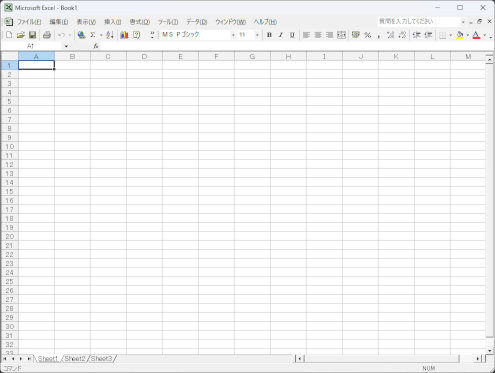This screenshot has width=495, height=373.
Task: Open the font size dropdown
Action: click(257, 35)
